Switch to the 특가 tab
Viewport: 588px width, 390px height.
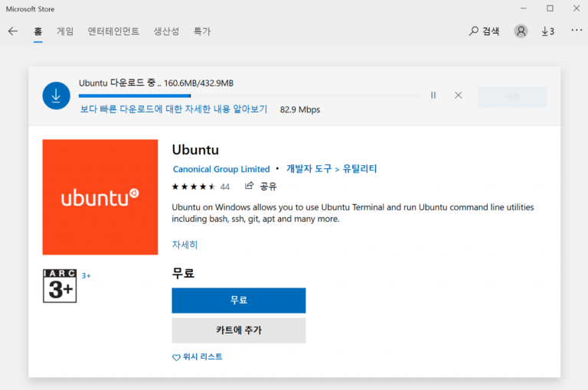[x=202, y=31]
